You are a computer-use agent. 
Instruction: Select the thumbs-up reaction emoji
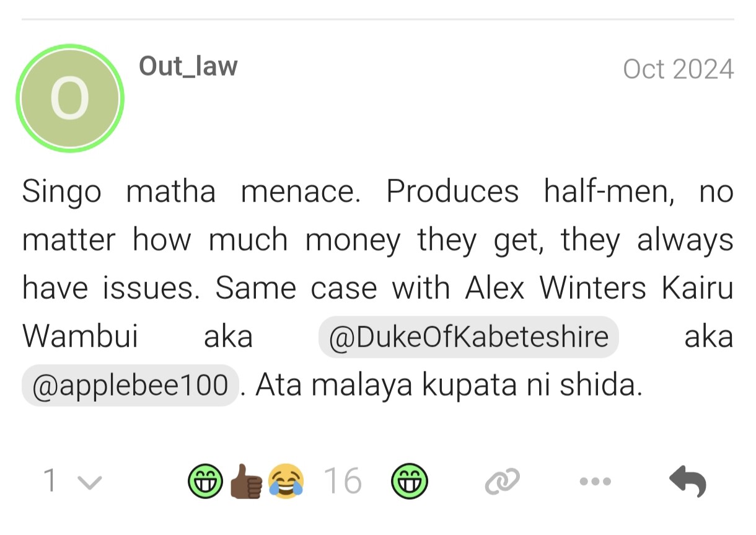click(247, 481)
